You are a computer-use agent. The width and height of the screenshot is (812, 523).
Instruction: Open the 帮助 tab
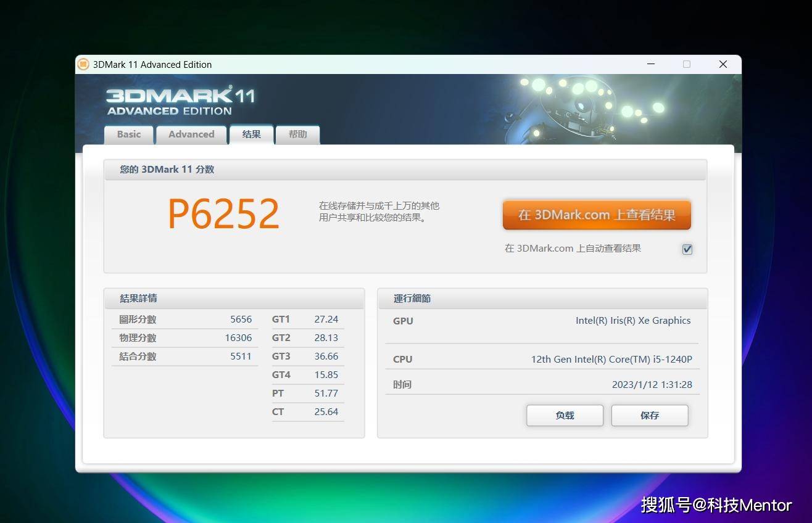297,134
